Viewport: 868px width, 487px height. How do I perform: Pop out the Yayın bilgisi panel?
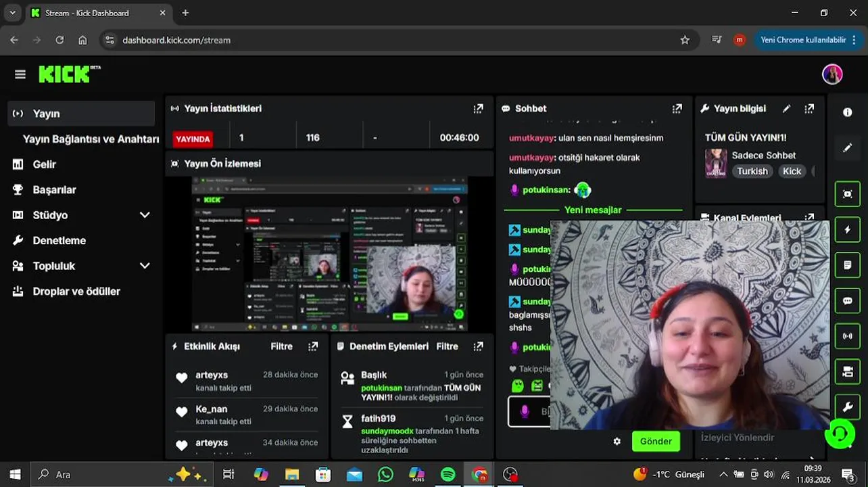[809, 108]
